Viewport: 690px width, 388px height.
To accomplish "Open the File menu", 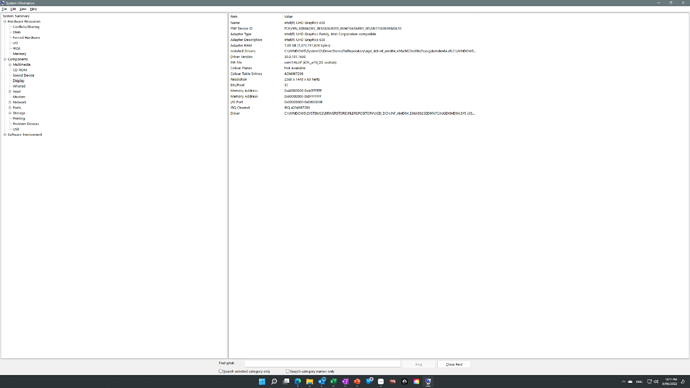I will [4, 9].
